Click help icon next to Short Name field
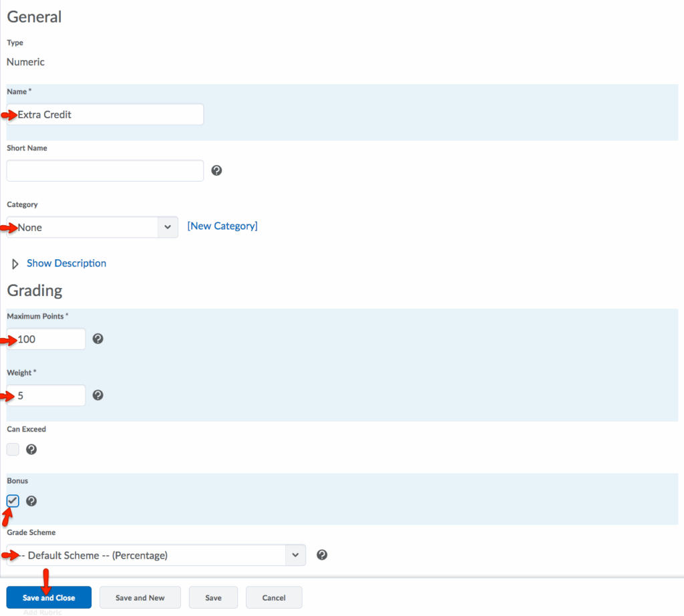Viewport: 684px width, 616px height. tap(216, 171)
